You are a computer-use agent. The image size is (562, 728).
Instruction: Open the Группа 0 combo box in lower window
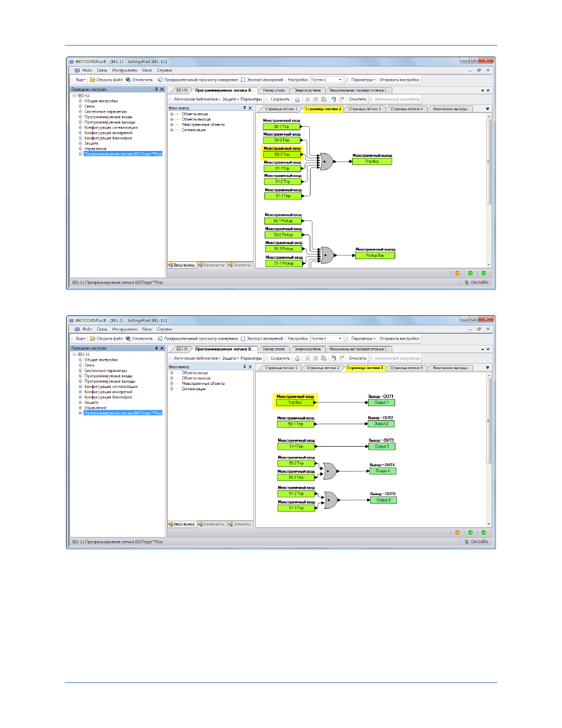327,338
